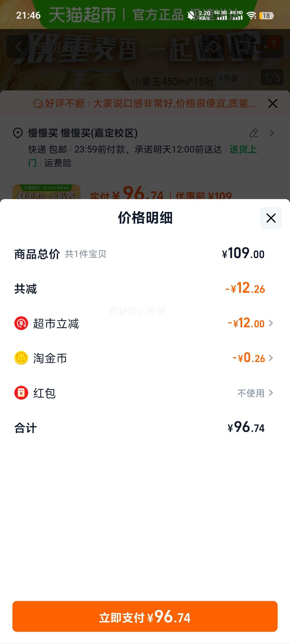
Task: Tap the product thumbnail image
Action: coord(46,192)
